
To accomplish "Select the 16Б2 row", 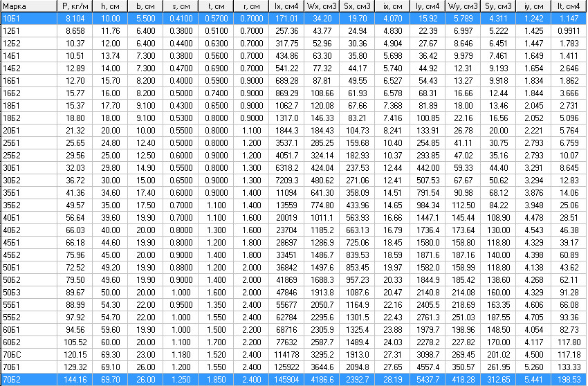I will [x=293, y=93].
